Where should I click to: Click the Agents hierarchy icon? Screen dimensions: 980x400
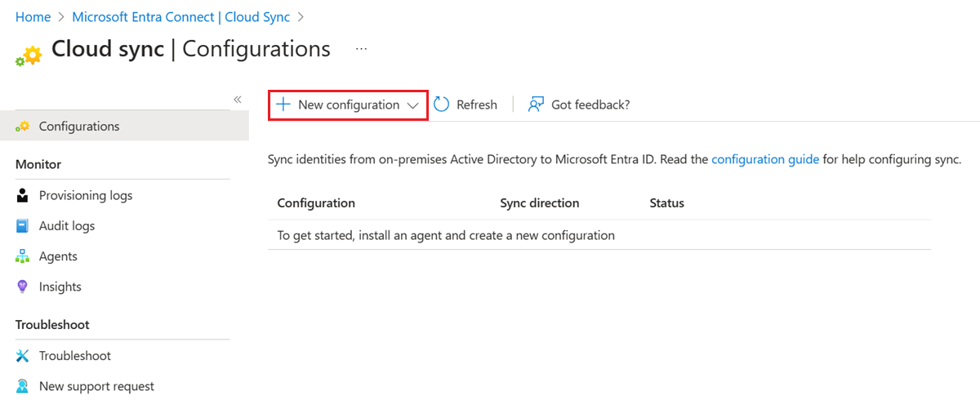pos(23,256)
